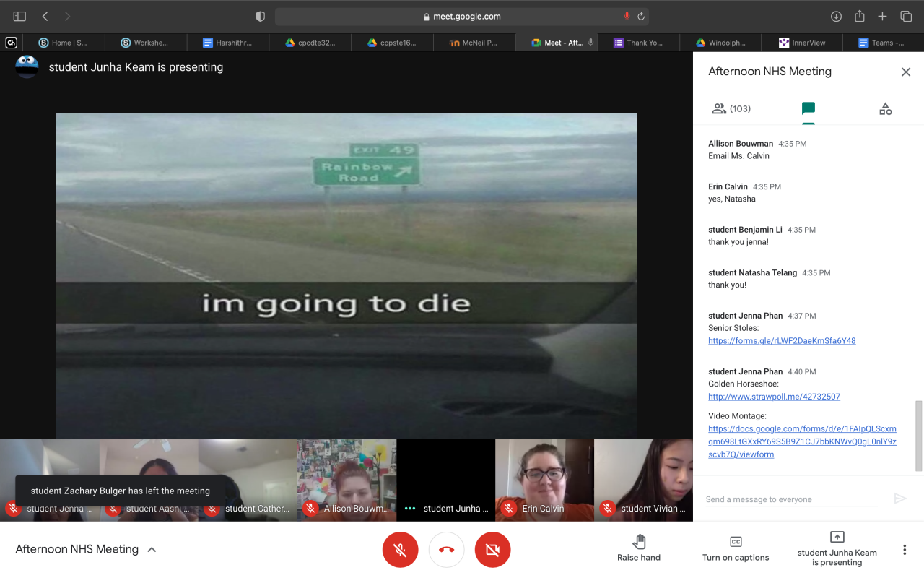Open the three-dot more options menu

click(x=905, y=550)
